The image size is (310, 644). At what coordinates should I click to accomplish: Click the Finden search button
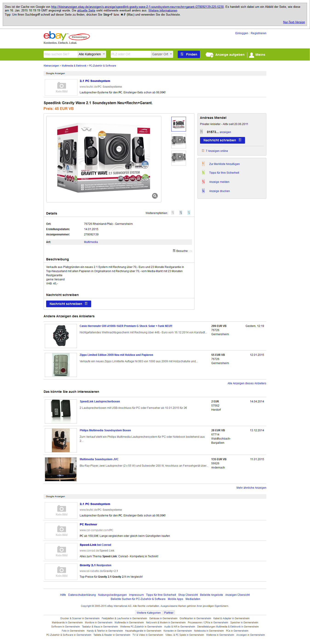[x=189, y=54]
